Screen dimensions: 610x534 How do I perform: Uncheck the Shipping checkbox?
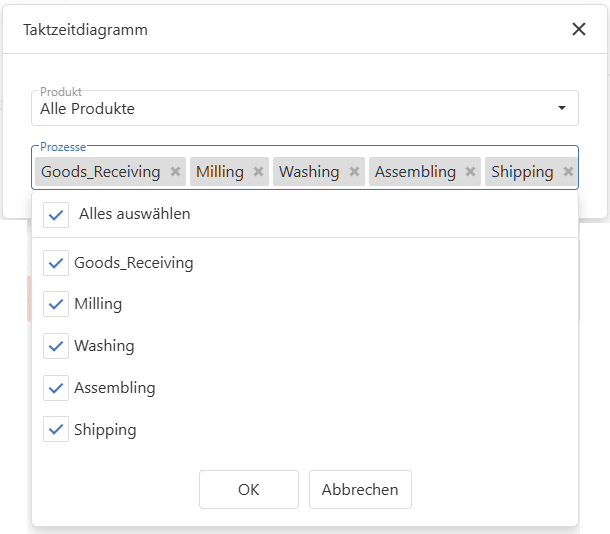[56, 429]
